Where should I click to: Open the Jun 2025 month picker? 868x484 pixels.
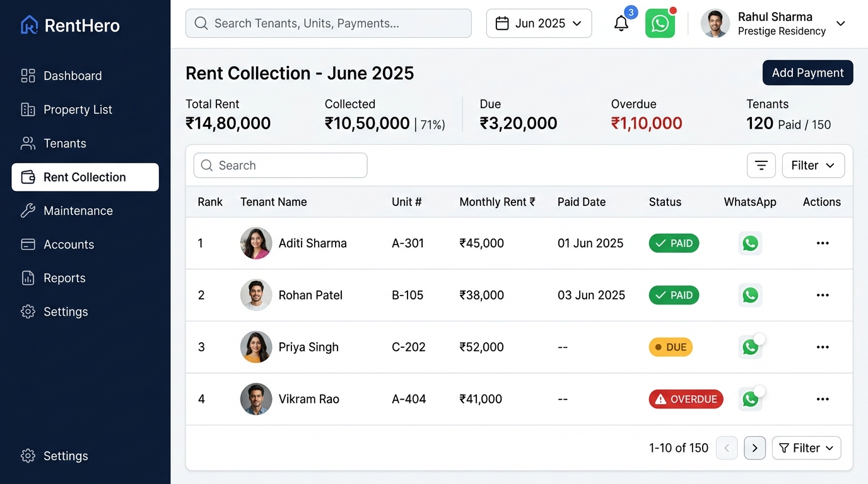[539, 23]
